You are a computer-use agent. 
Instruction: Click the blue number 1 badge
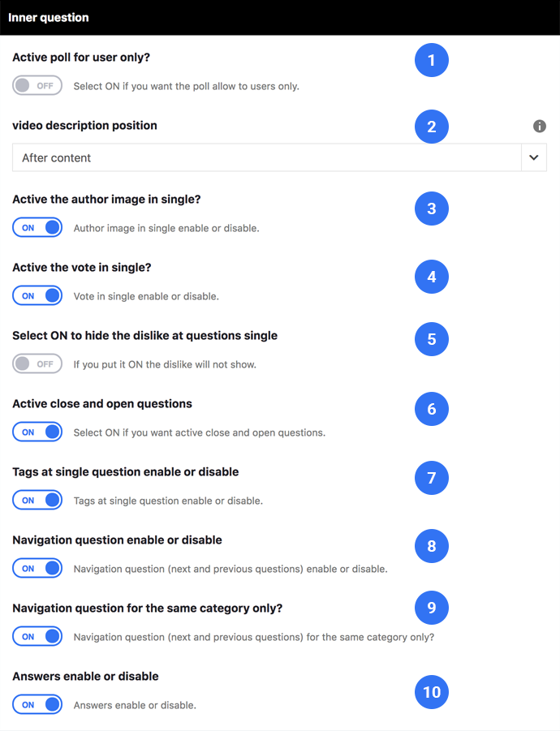pos(431,60)
